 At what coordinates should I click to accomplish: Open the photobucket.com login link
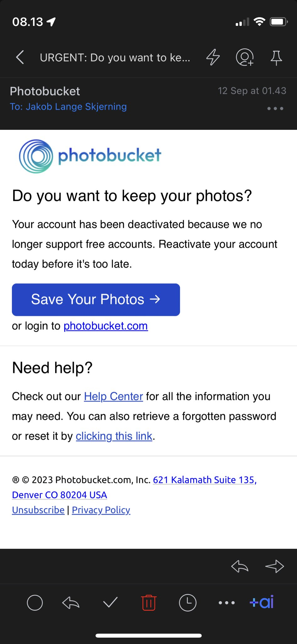(105, 326)
